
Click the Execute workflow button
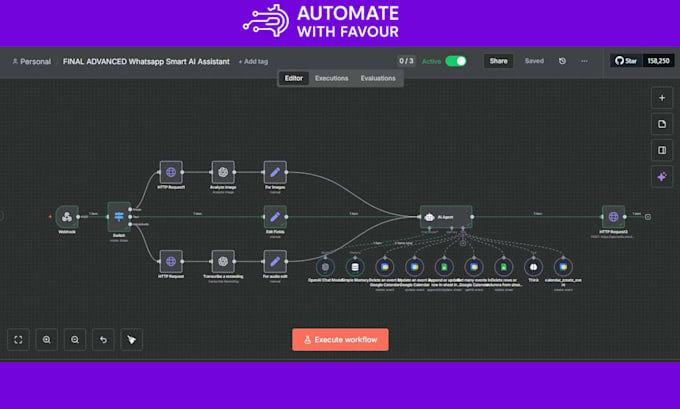pos(340,340)
